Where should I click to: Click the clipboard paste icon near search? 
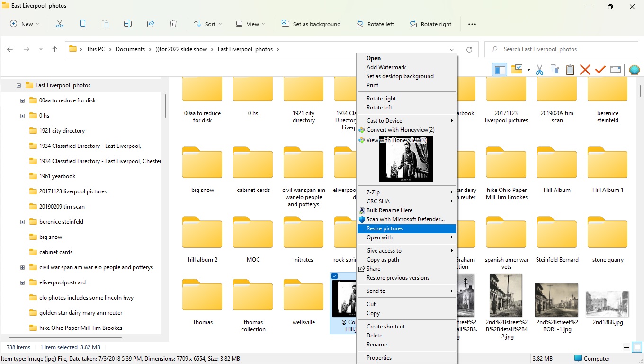570,70
